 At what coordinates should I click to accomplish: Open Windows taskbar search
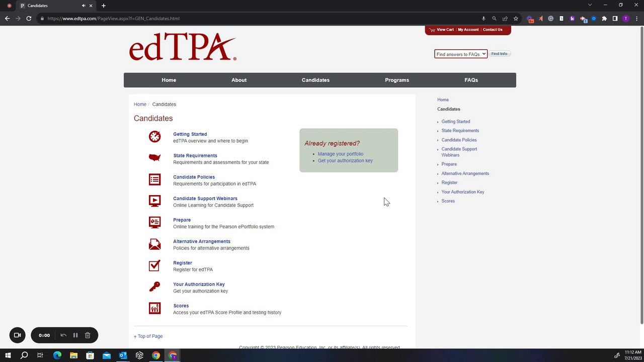click(24, 355)
